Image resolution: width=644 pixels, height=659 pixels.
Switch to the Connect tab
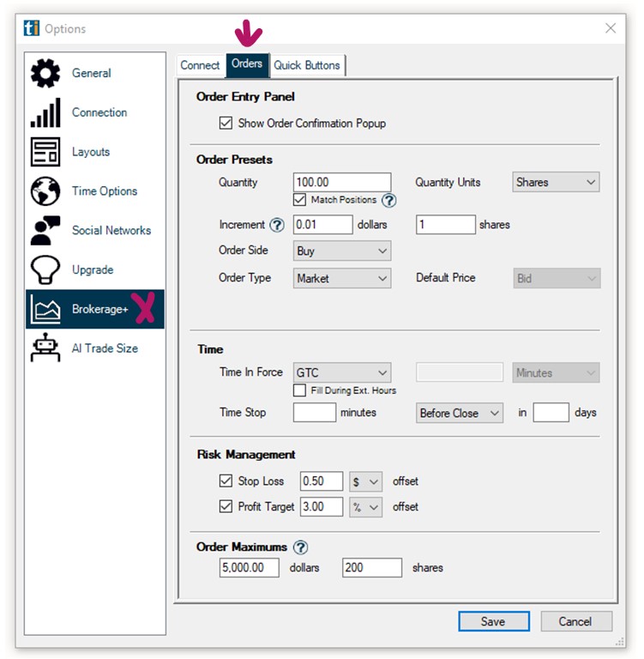[x=200, y=65]
